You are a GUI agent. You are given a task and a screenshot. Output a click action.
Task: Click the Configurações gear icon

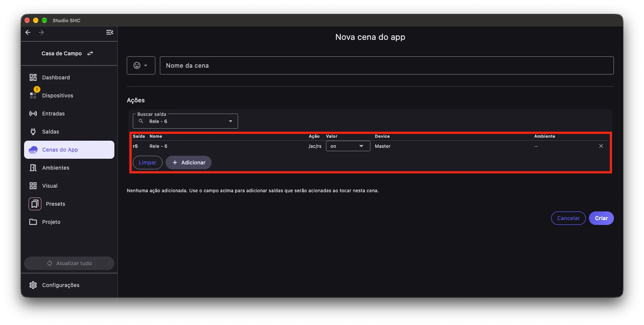33,285
